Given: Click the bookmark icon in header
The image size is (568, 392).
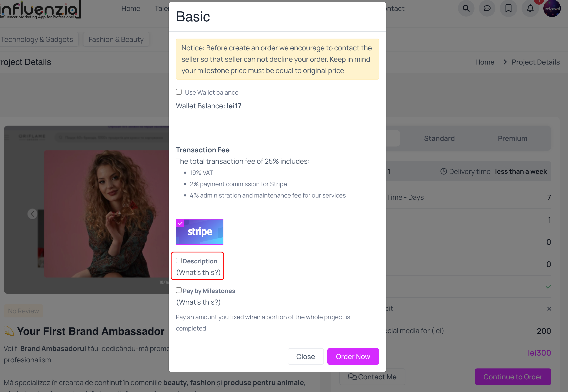Looking at the screenshot, I should [x=508, y=9].
